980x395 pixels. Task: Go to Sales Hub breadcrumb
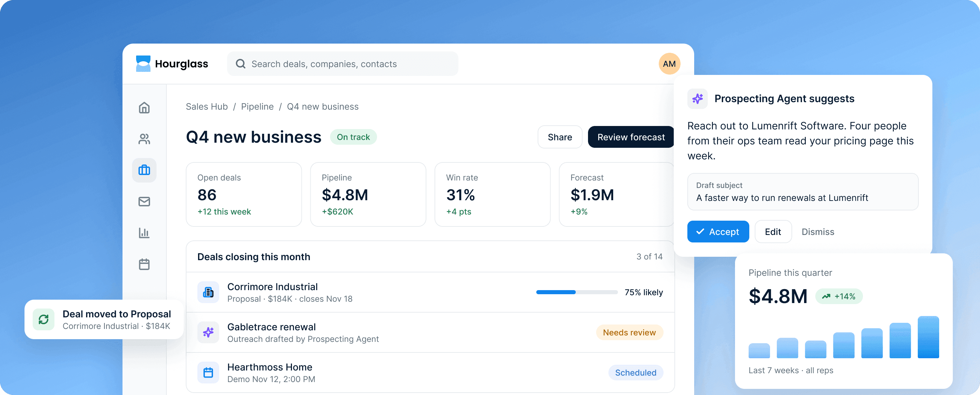tap(207, 107)
